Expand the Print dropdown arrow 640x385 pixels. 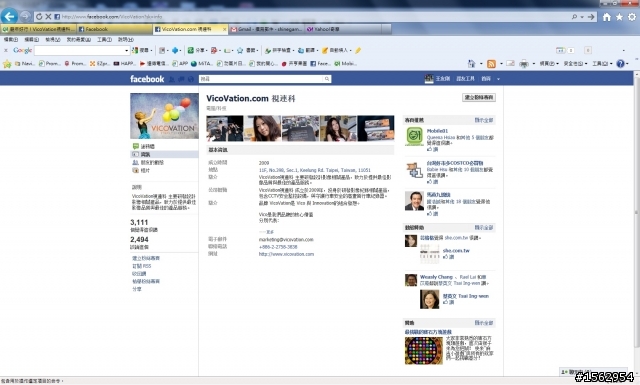coord(534,64)
